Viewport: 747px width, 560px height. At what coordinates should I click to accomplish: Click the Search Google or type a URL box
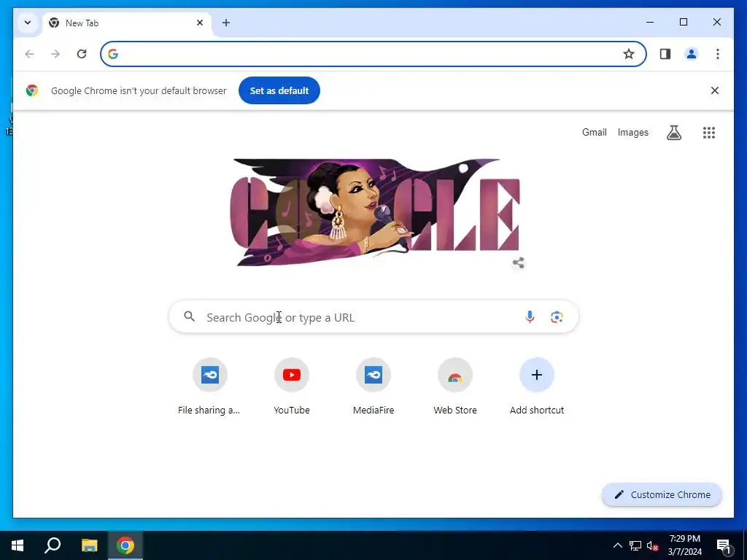[x=374, y=316]
